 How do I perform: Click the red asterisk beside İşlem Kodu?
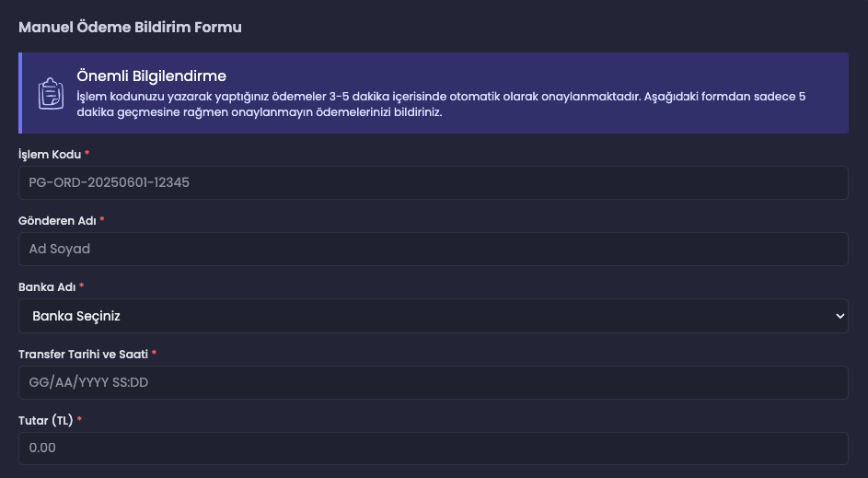87,153
